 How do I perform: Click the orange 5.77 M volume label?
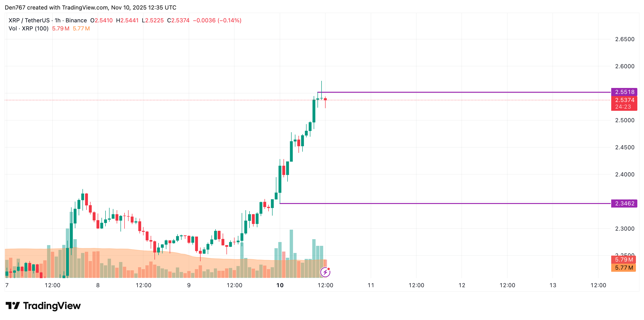[624, 267]
